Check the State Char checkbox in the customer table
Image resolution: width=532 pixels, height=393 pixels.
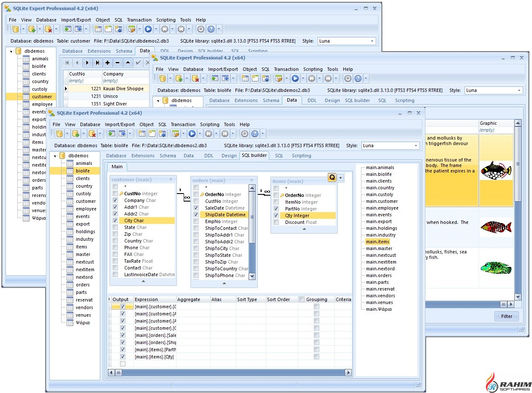pos(115,227)
